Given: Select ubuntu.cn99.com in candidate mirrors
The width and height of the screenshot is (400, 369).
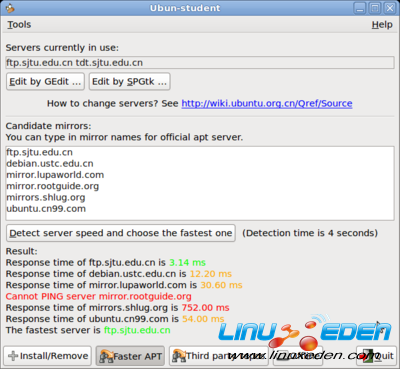Looking at the screenshot, I should pyautogui.click(x=46, y=209).
